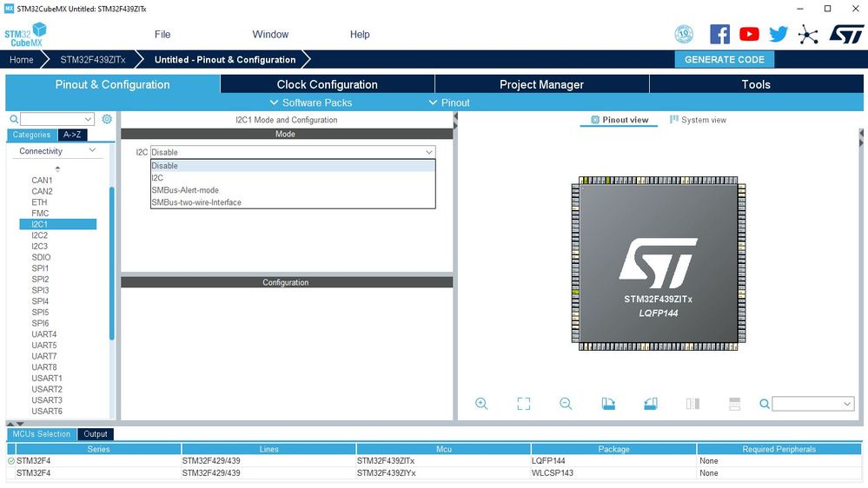This screenshot has width=868, height=488.
Task: Select SMBus-Alert-mode option
Action: click(x=293, y=190)
